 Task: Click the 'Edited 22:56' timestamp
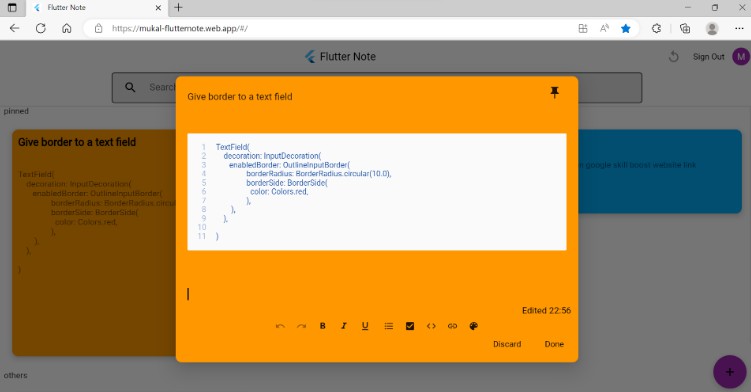click(x=546, y=311)
